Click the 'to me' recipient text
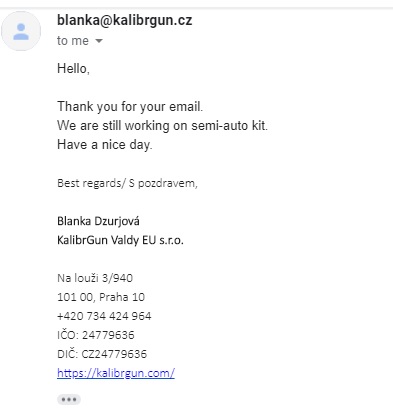This screenshot has height=408, width=393. pos(73,41)
